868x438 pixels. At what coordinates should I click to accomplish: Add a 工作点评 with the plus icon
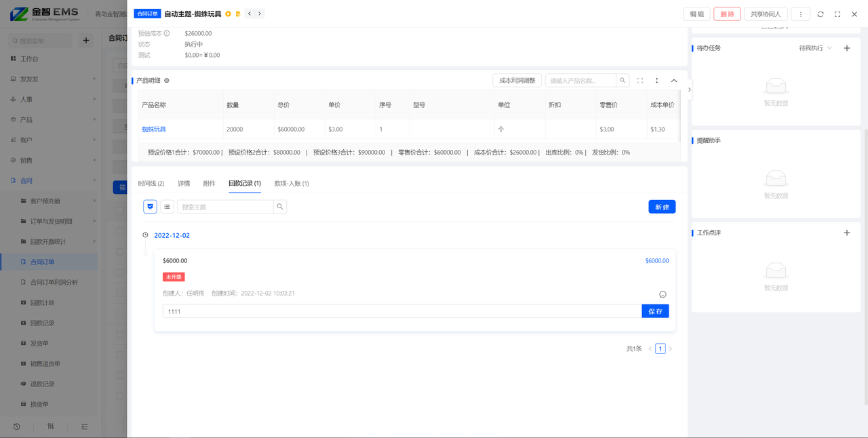click(846, 233)
